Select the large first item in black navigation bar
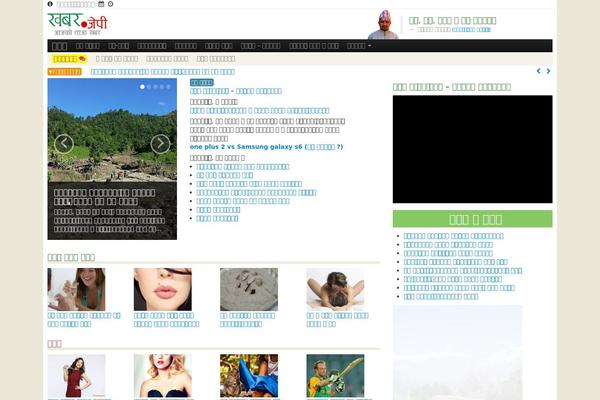The width and height of the screenshot is (600, 400). pos(59,46)
